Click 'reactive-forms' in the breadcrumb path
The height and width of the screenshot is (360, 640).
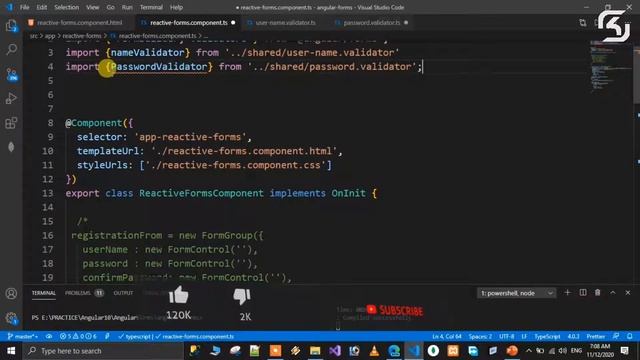(x=82, y=36)
